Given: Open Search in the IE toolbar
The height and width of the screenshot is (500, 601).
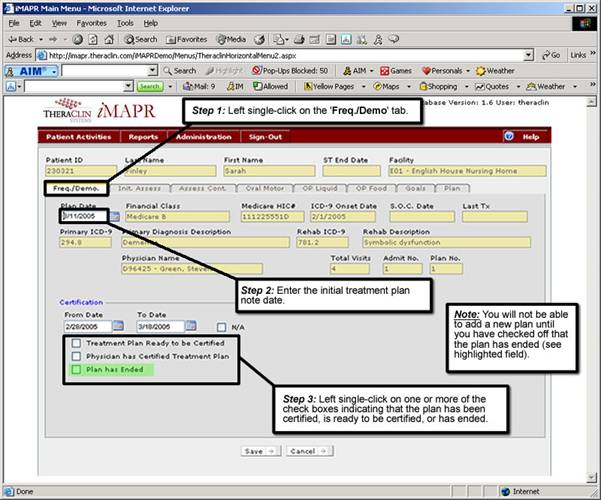Looking at the screenshot, I should (x=140, y=39).
